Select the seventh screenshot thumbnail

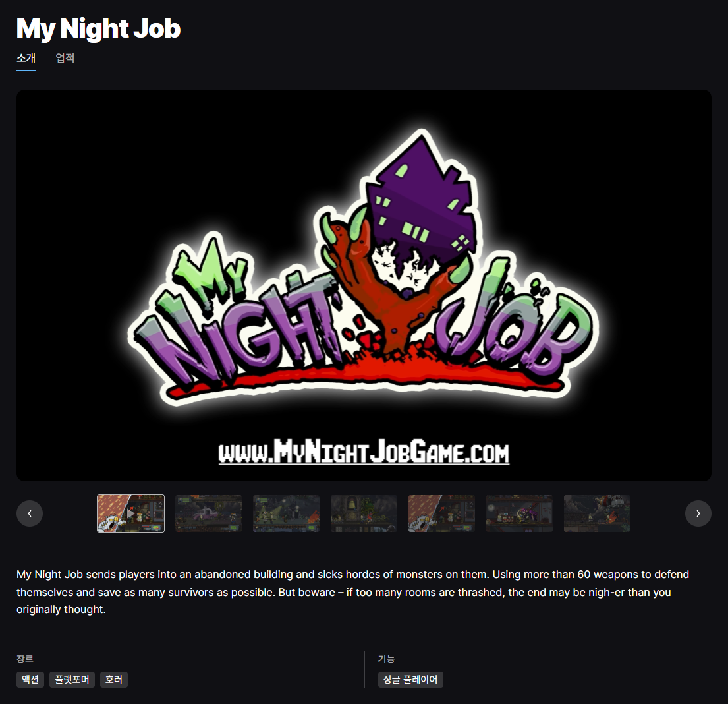pos(597,513)
